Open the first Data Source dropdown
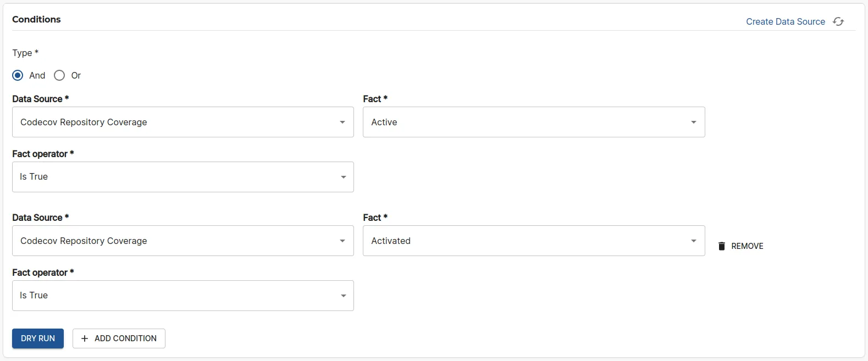The width and height of the screenshot is (868, 361). 183,122
